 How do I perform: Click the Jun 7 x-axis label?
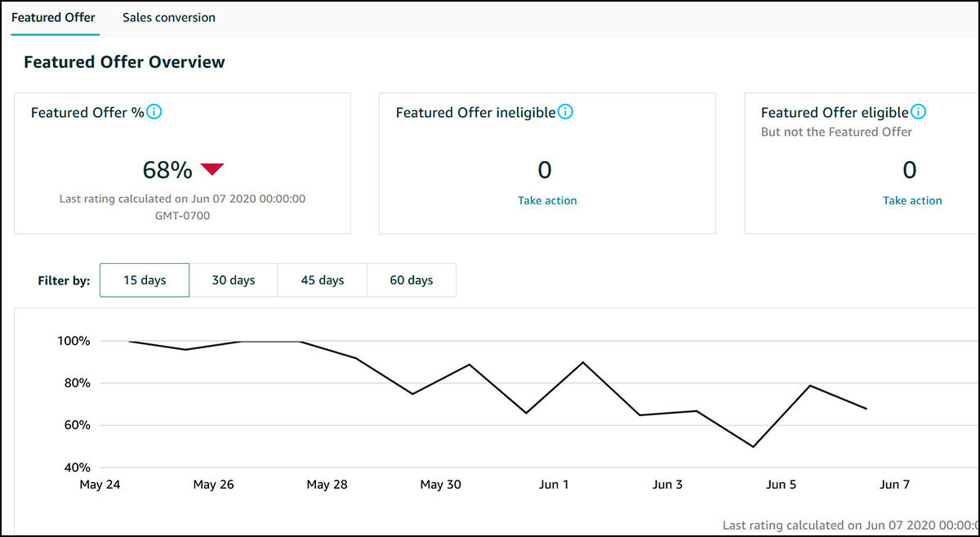tap(894, 485)
